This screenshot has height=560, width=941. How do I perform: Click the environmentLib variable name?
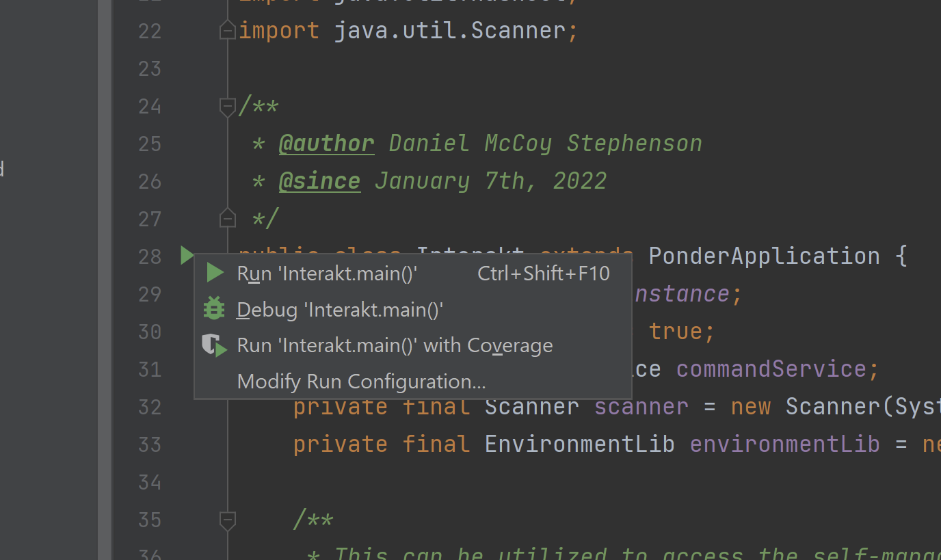(x=784, y=444)
